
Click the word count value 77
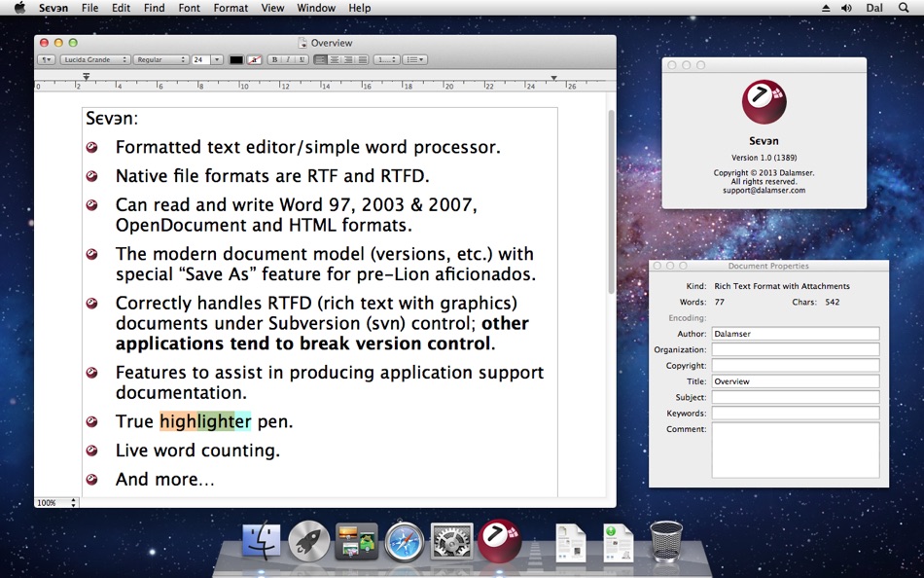pos(719,302)
